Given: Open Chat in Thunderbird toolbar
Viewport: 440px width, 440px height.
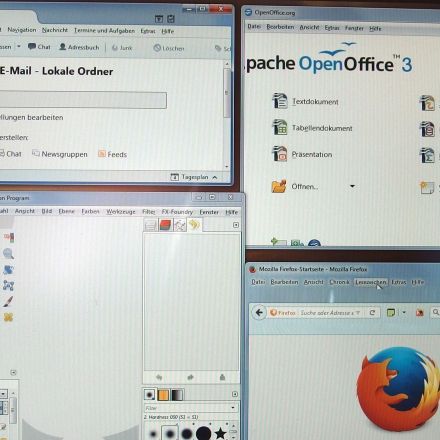Looking at the screenshot, I should point(39,47).
